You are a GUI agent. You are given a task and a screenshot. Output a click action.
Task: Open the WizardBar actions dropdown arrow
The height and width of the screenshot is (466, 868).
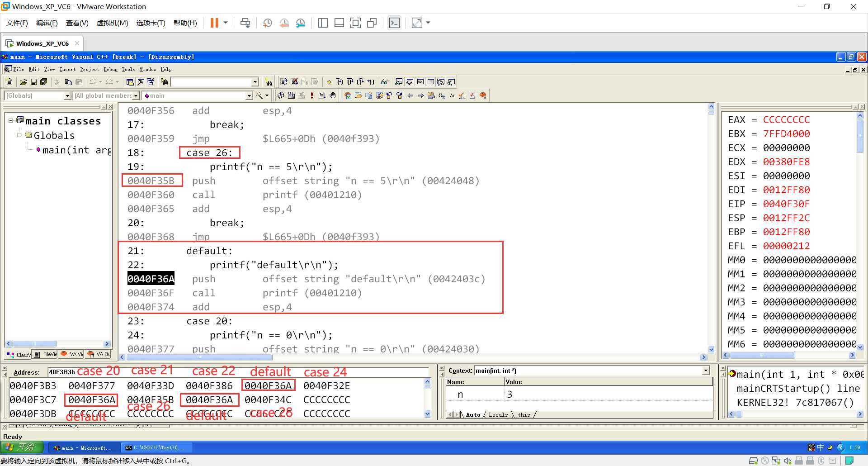(267, 95)
